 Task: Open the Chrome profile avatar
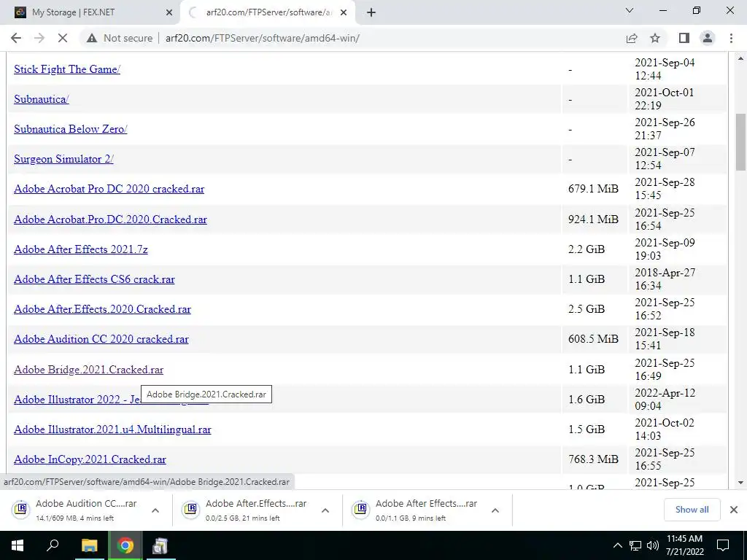pos(708,38)
